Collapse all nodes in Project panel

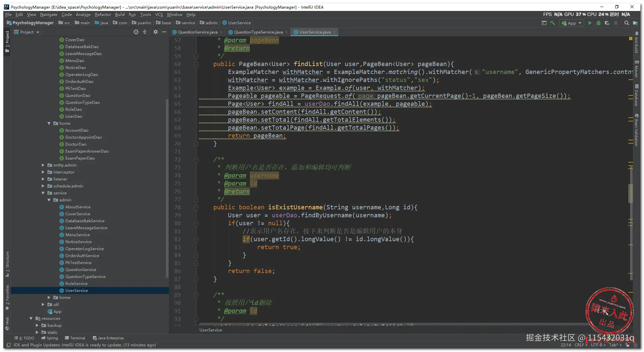(145, 32)
